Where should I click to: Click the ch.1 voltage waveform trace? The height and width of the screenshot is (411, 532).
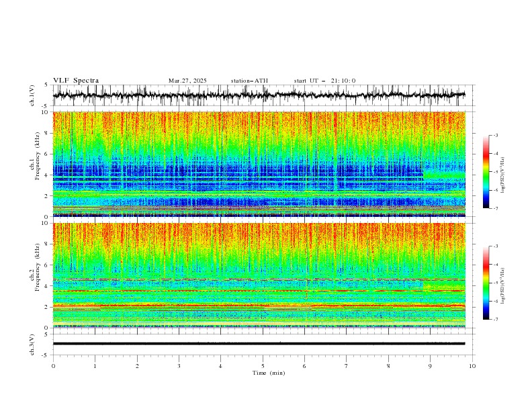(259, 95)
